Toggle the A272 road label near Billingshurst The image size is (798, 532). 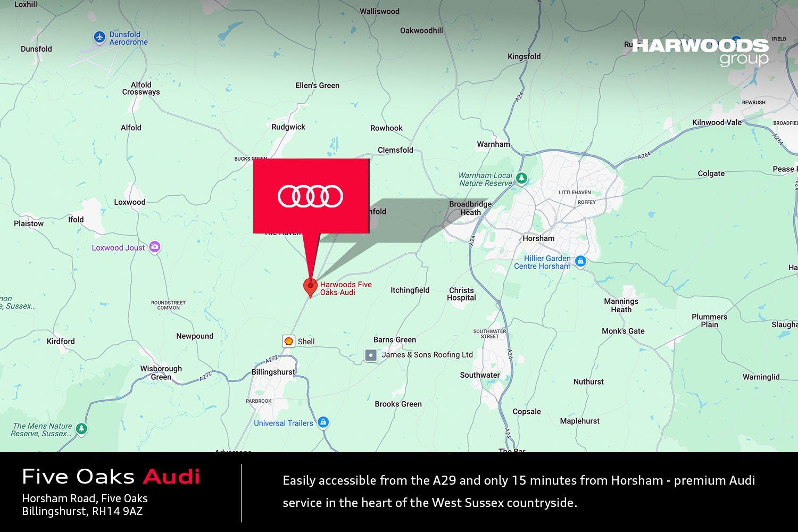pos(205,375)
